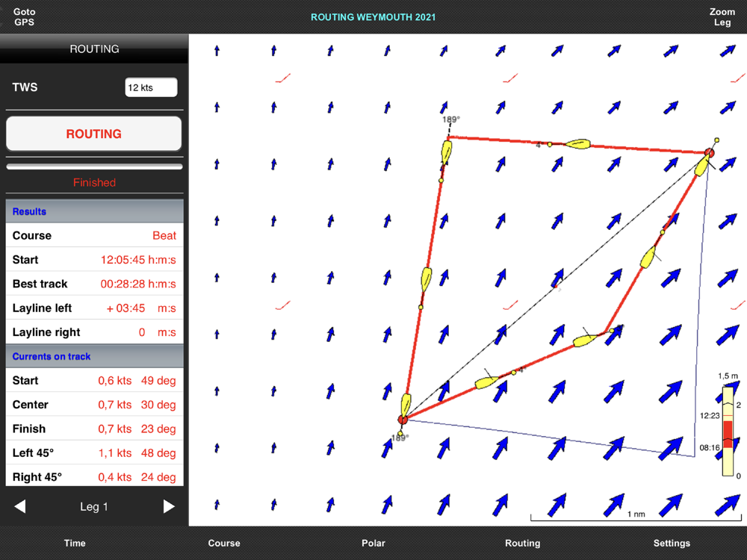This screenshot has width=747, height=560.
Task: Select the Routing tab
Action: [x=523, y=543]
